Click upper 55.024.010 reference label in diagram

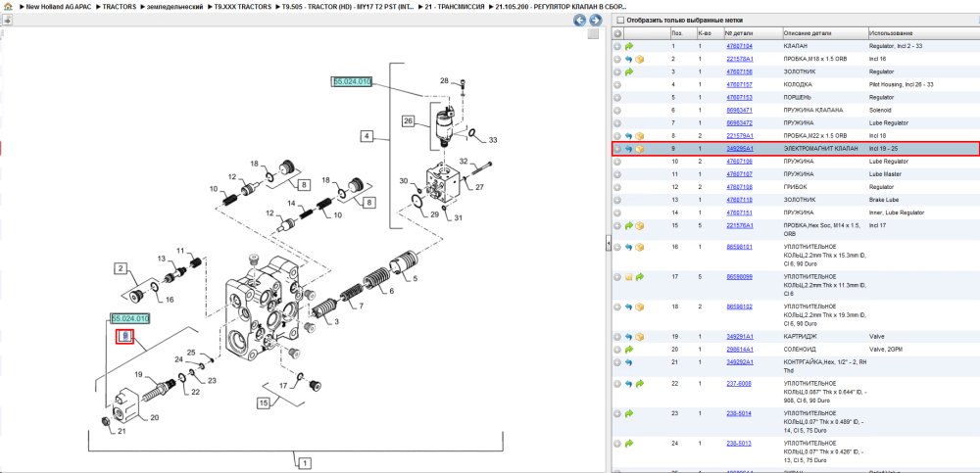(x=353, y=81)
